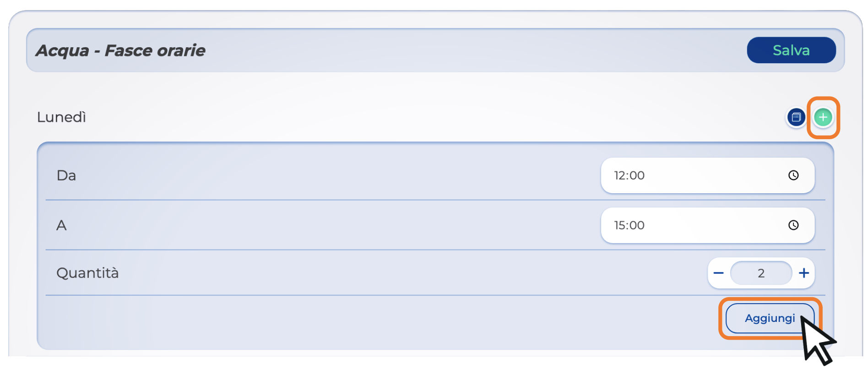Click the Quantità label

tap(87, 273)
